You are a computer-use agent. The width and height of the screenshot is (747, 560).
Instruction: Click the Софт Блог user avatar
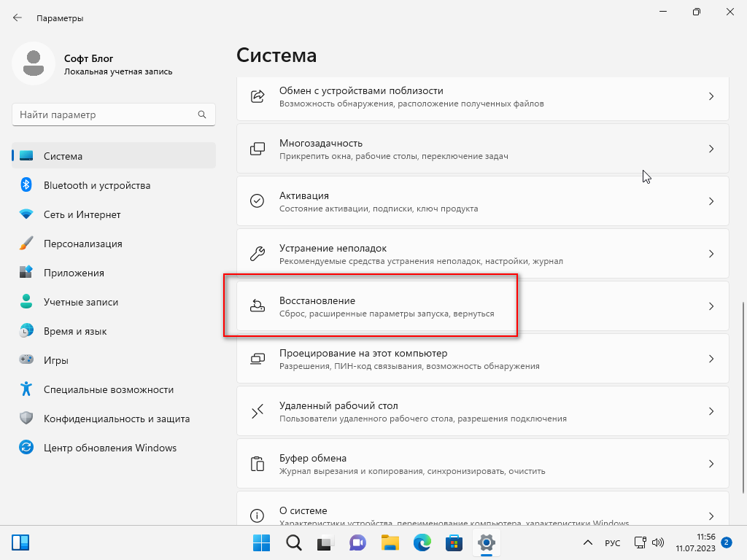34,63
